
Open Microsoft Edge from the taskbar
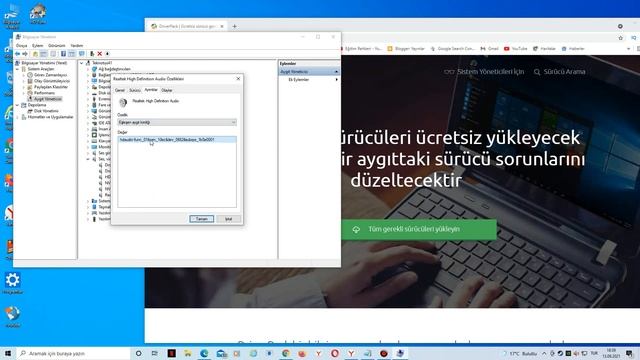pos(204,353)
